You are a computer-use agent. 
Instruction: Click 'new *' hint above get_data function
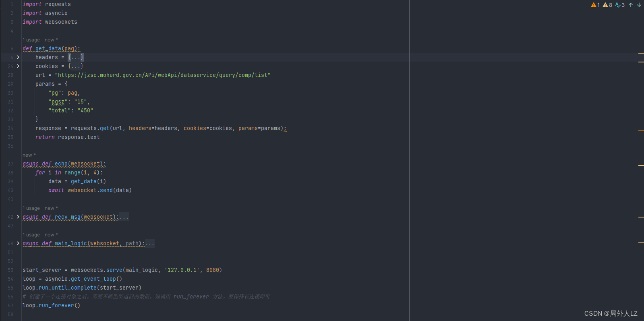pyautogui.click(x=51, y=40)
